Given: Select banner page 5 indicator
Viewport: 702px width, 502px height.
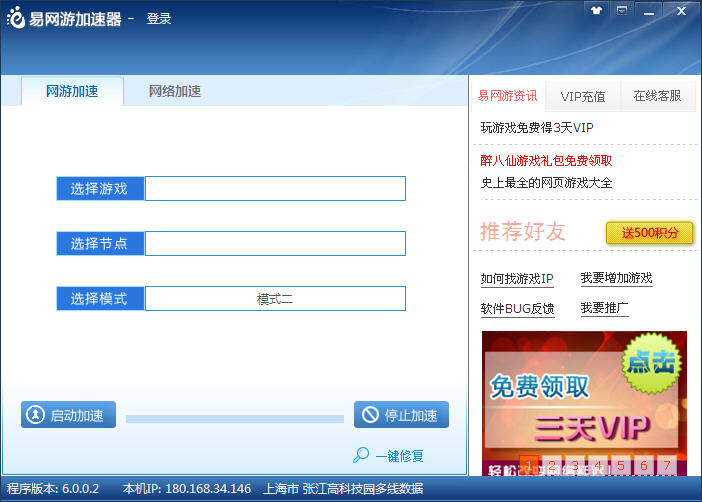Looking at the screenshot, I should coord(621,466).
